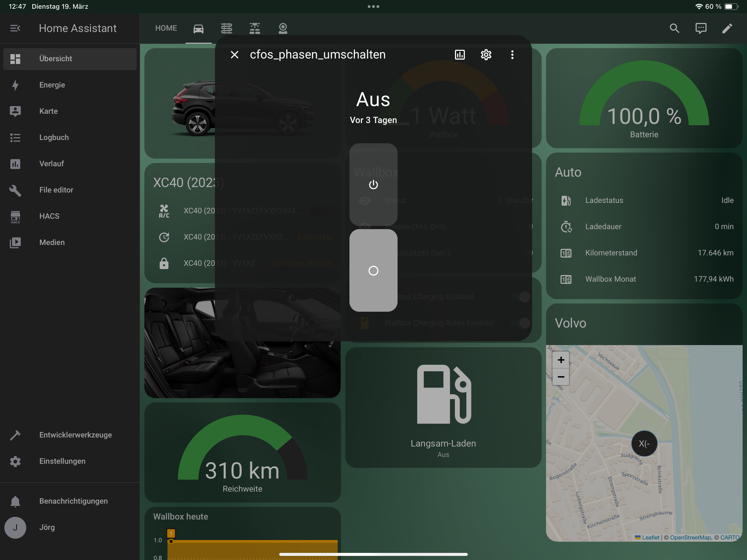747x560 pixels.
Task: Open the Übersicht dashboard
Action: 70,59
